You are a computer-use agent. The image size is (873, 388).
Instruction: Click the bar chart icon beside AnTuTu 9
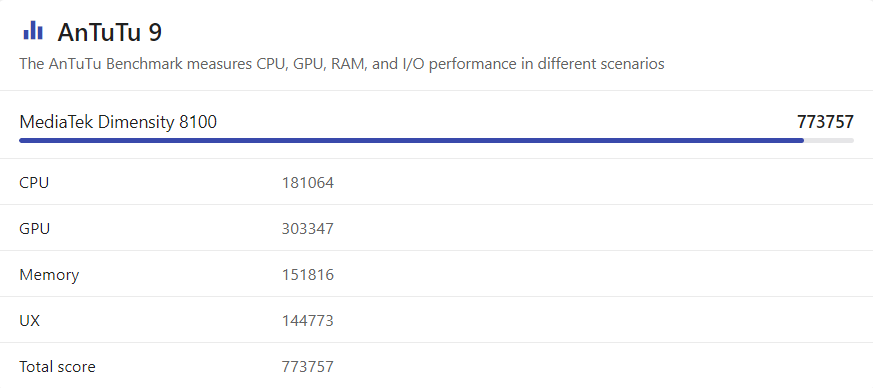(33, 31)
